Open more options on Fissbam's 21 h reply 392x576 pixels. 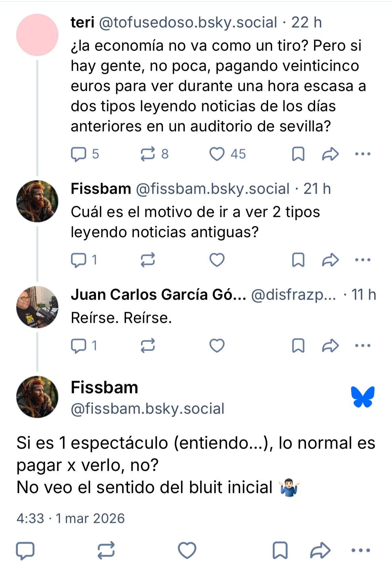point(363,260)
